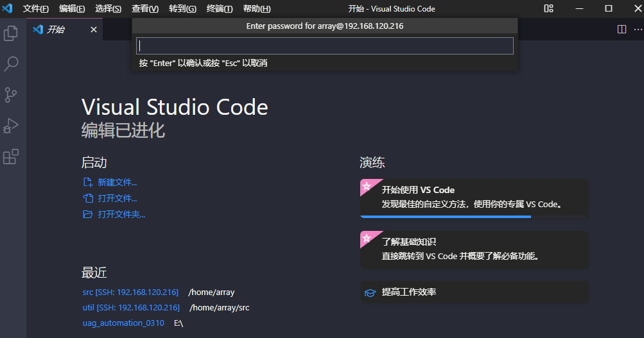Viewport: 644px width, 338px height.
Task: Open the editor more actions menu
Action: (638, 29)
